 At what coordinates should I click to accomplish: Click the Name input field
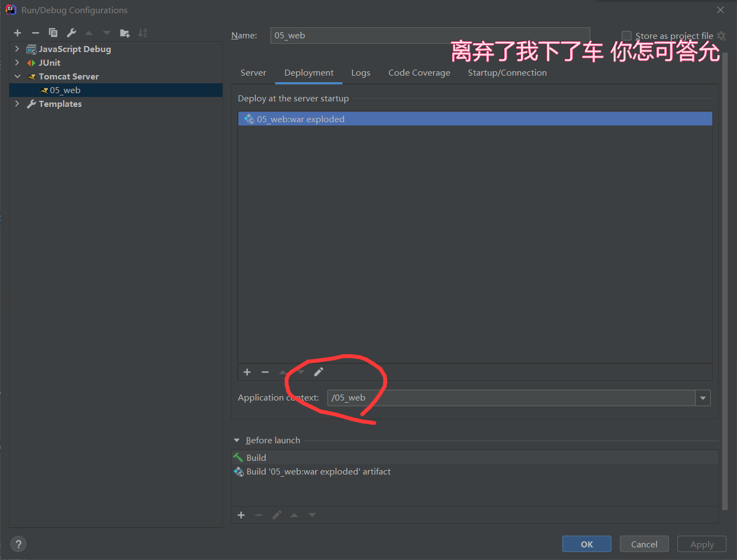coord(430,36)
